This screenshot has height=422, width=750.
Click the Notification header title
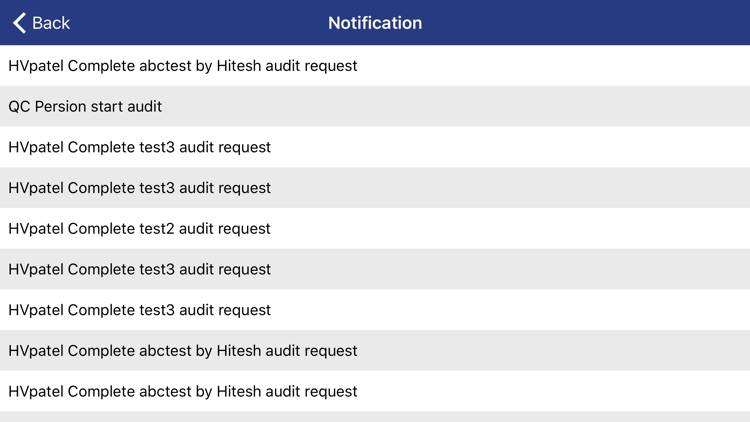tap(375, 23)
